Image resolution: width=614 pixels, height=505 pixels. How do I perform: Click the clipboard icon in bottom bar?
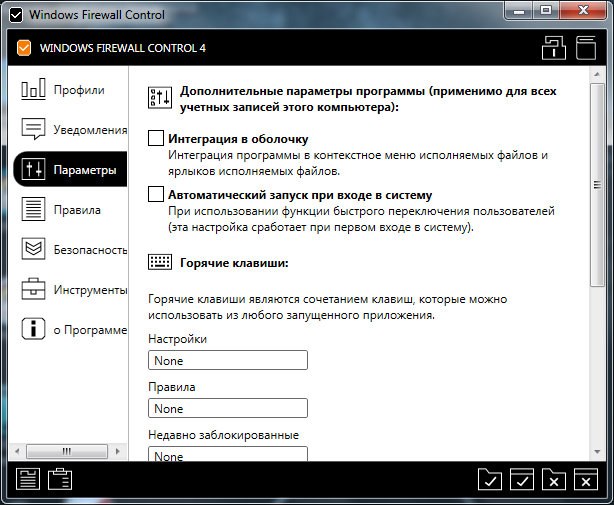[60, 479]
